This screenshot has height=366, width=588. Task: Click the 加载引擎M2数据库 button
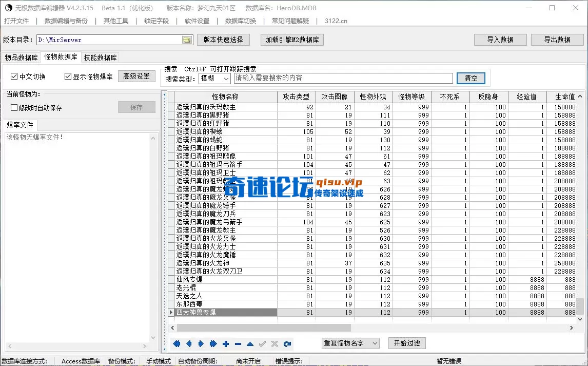(x=291, y=40)
